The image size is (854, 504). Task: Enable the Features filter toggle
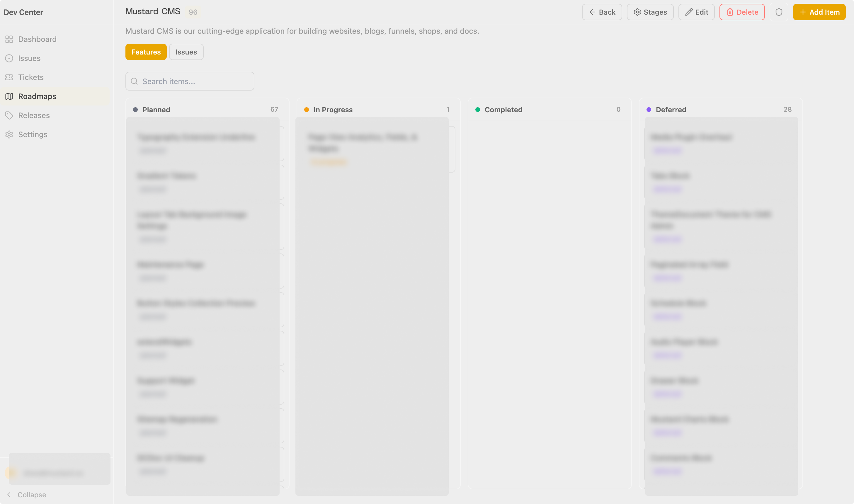click(x=146, y=52)
